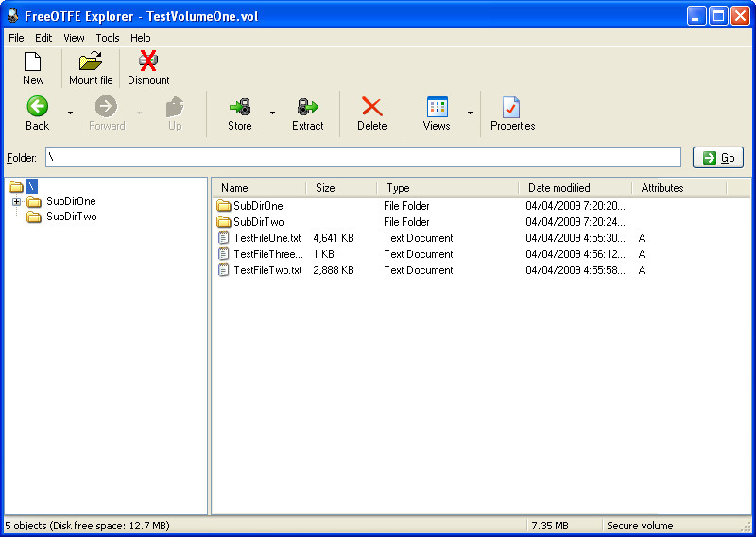The height and width of the screenshot is (537, 756).
Task: Select the SubDirTwo row name in list
Action: pyautogui.click(x=259, y=222)
